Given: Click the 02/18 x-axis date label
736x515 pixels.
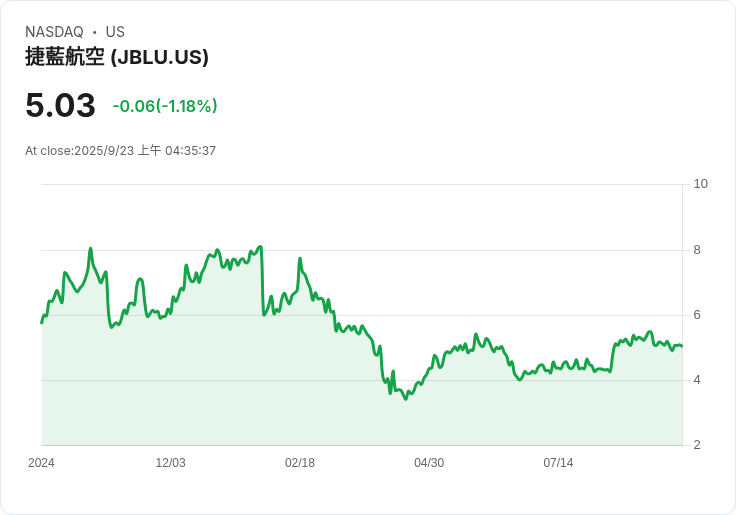Looking at the screenshot, I should pyautogui.click(x=299, y=463).
